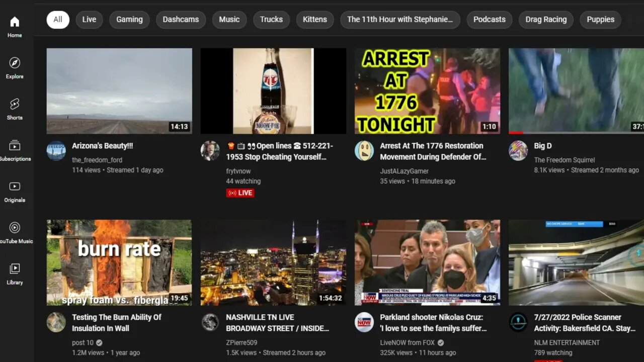Viewport: 644px width, 362px height.
Task: Select The 11th Hour with Stephanie chip
Action: pyautogui.click(x=400, y=20)
